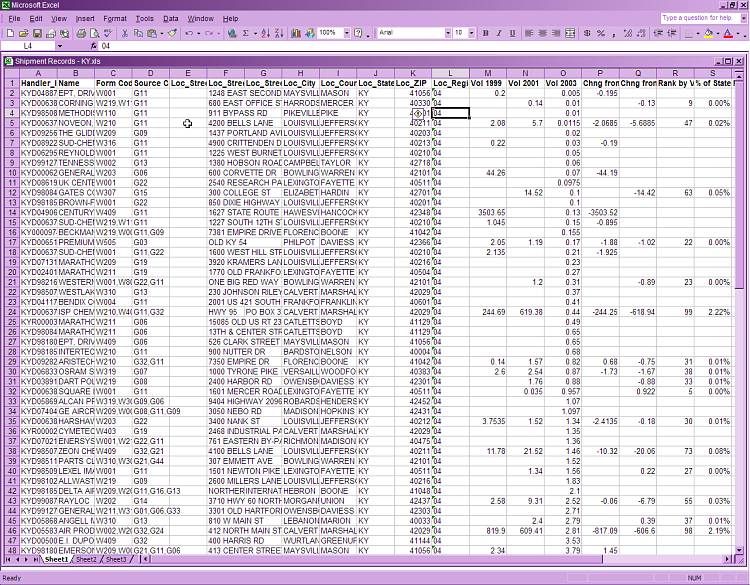The image size is (750, 585).
Task: Open the Data menu
Action: 171,19
